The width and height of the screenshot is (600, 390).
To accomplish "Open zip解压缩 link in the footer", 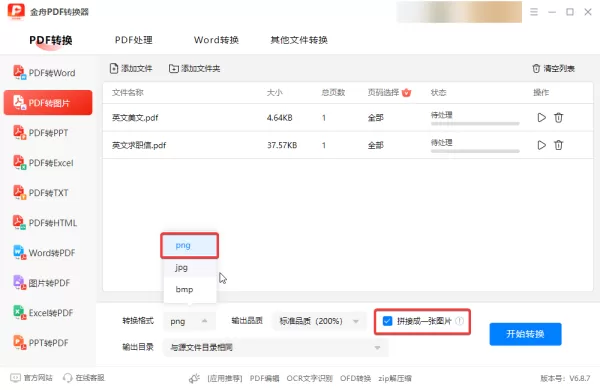I will point(395,378).
